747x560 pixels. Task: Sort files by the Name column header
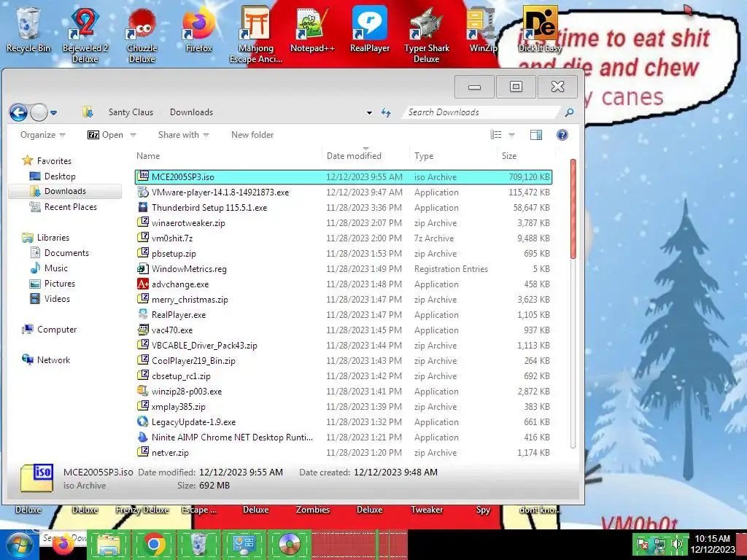tap(228, 156)
